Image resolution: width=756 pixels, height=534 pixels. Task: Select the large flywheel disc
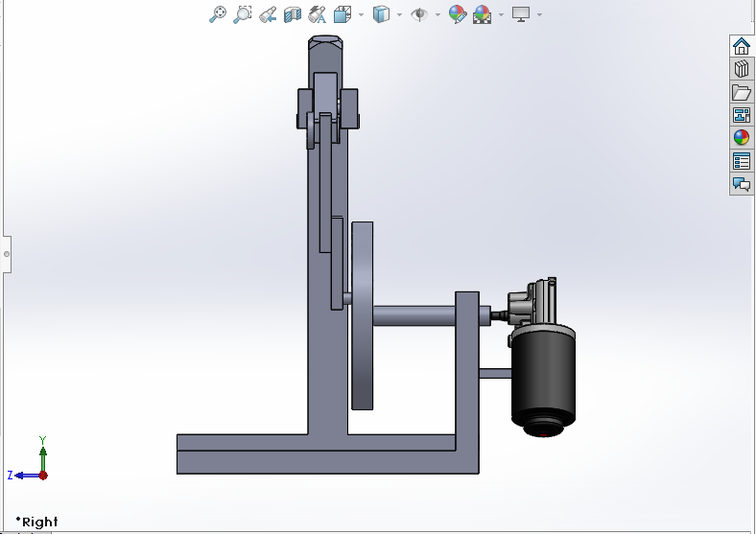coord(362,315)
